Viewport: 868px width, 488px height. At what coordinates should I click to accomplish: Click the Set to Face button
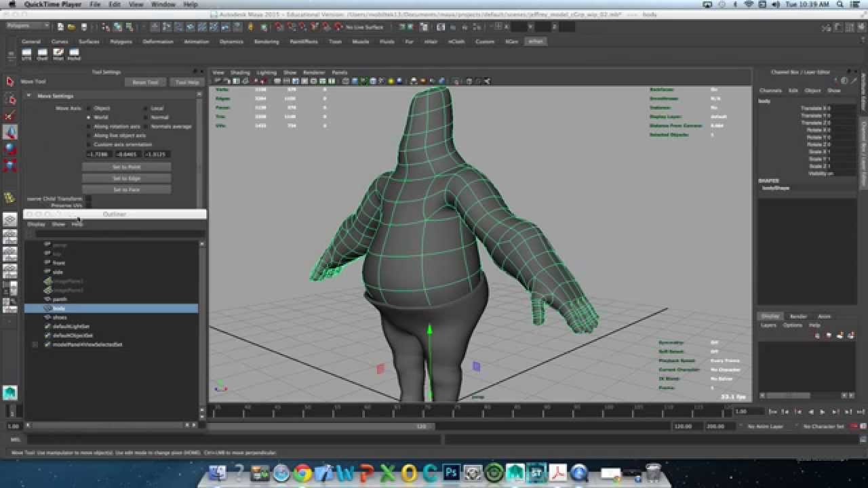(127, 190)
